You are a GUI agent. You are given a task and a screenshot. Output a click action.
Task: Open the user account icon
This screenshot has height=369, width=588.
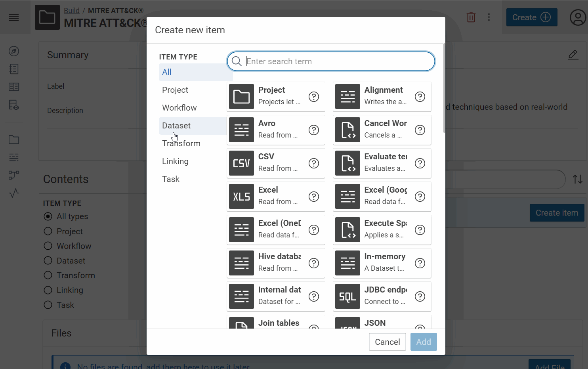577,17
